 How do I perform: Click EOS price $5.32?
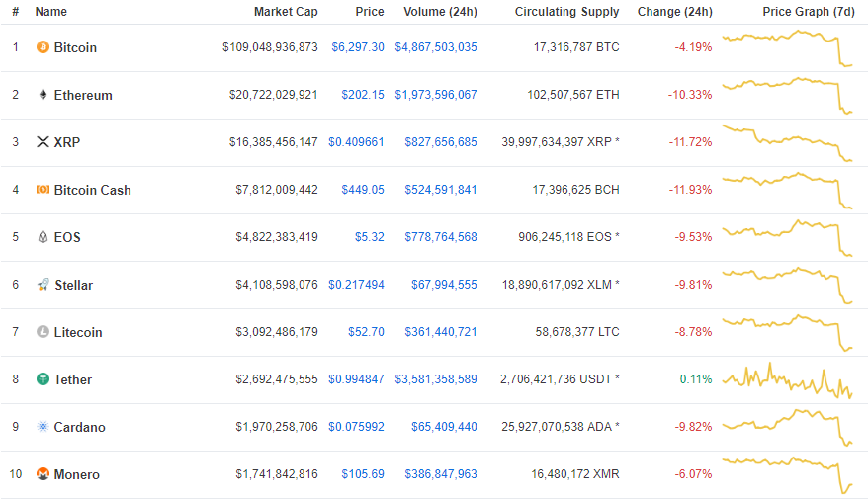pos(369,237)
